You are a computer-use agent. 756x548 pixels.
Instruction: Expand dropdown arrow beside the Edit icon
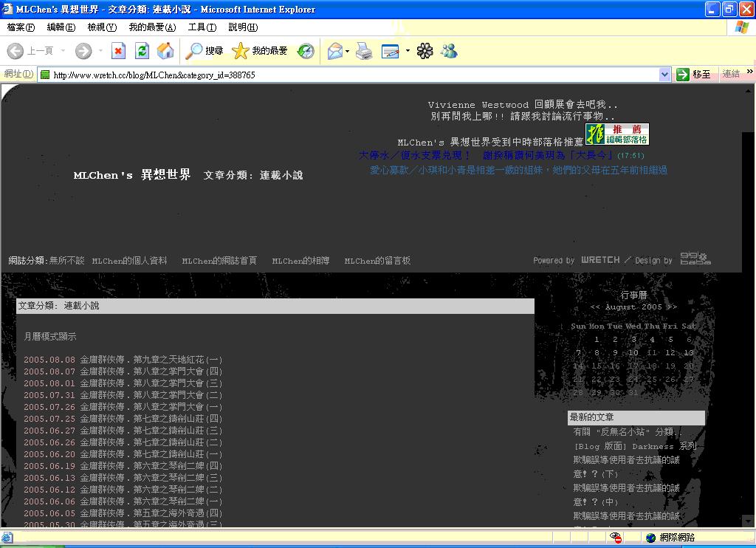point(408,51)
